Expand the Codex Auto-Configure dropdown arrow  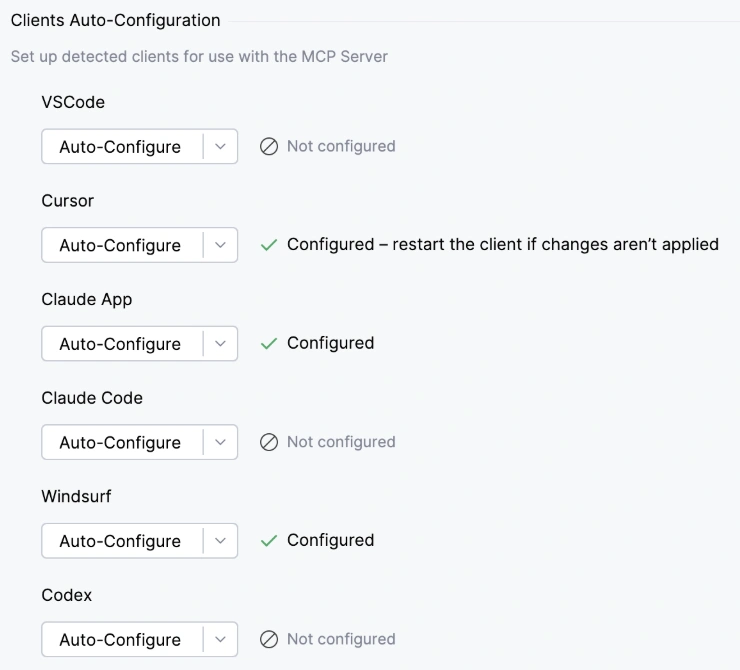pyautogui.click(x=221, y=639)
